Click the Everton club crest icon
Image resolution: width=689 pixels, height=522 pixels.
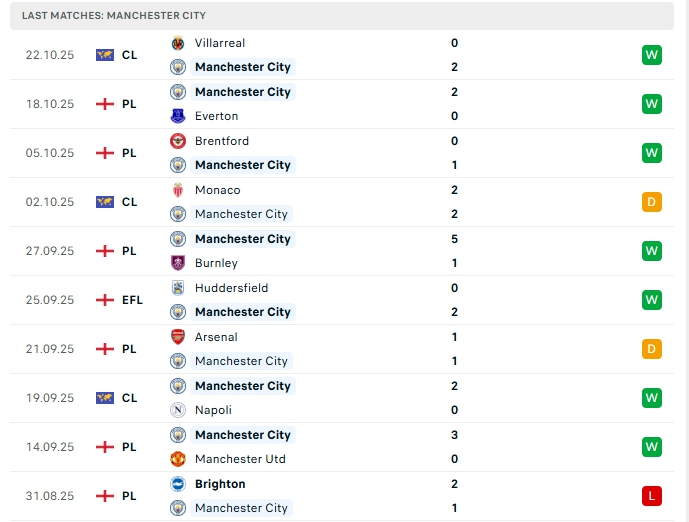(x=178, y=116)
